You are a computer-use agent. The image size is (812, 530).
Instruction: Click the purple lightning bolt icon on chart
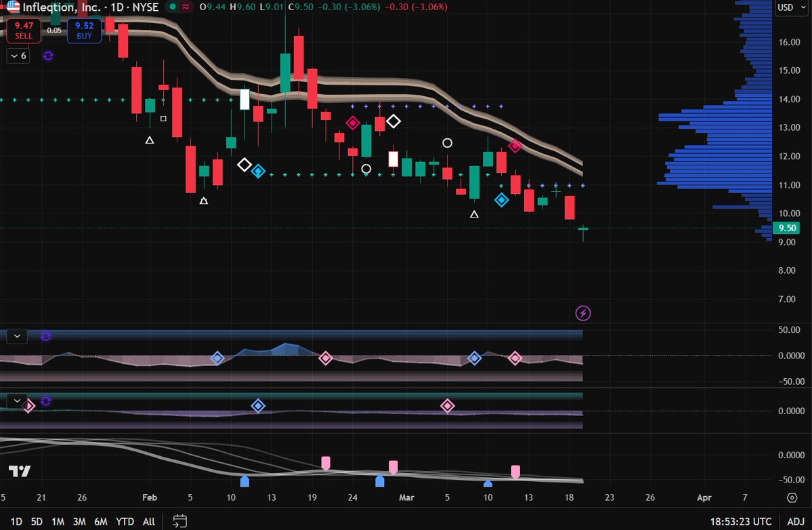pyautogui.click(x=582, y=312)
